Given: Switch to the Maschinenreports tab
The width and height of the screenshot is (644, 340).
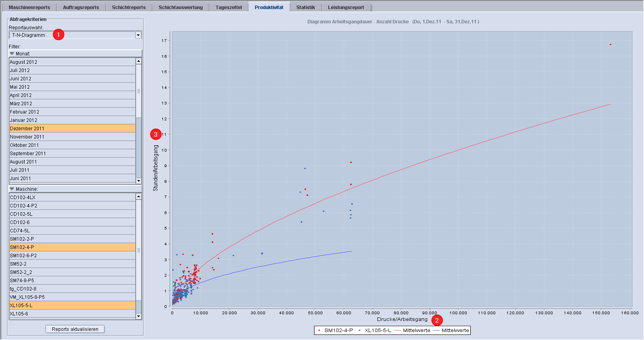Looking at the screenshot, I should (29, 8).
